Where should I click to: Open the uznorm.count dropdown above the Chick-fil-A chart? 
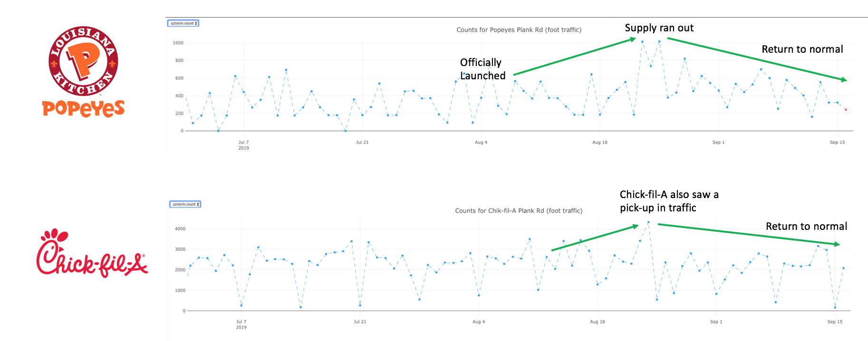pos(185,204)
